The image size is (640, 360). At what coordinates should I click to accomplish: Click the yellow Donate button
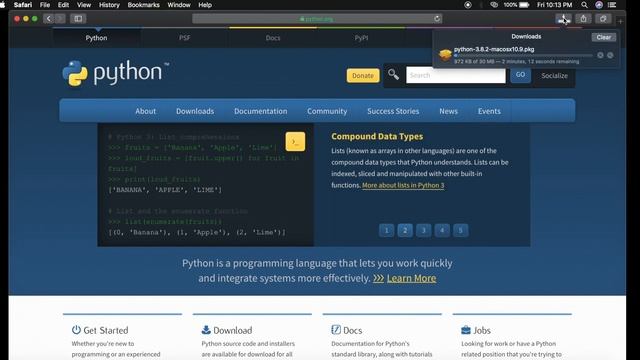[x=363, y=76]
